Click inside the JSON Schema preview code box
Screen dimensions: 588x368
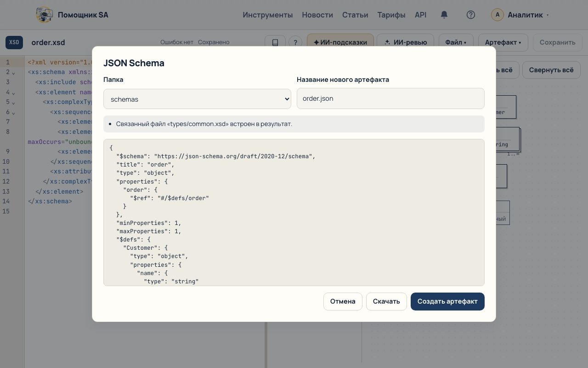(294, 213)
